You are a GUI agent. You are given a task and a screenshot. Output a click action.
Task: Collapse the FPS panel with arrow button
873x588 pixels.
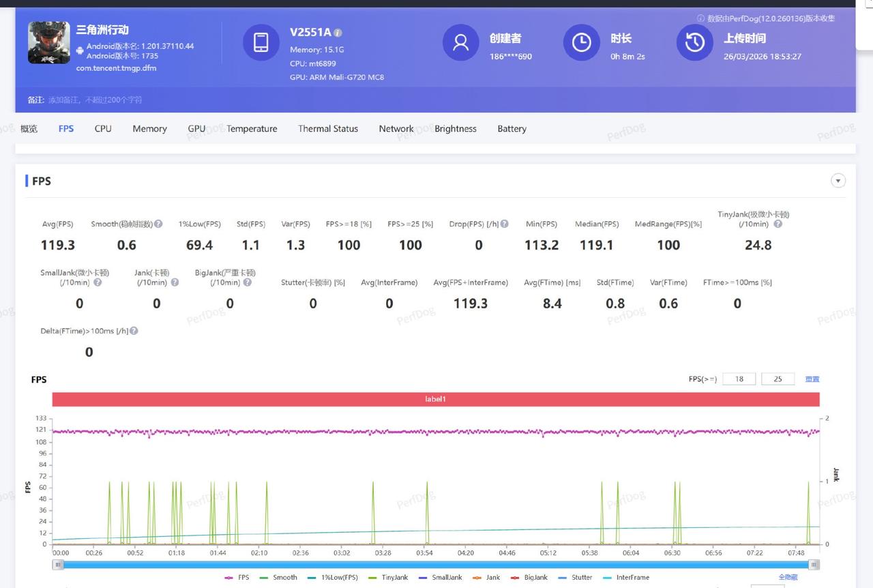click(838, 181)
